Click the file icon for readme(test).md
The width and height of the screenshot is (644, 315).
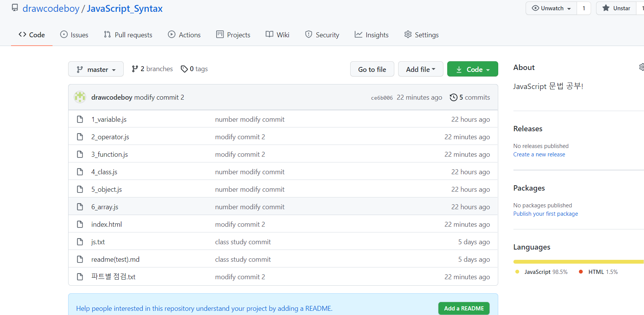[80, 259]
